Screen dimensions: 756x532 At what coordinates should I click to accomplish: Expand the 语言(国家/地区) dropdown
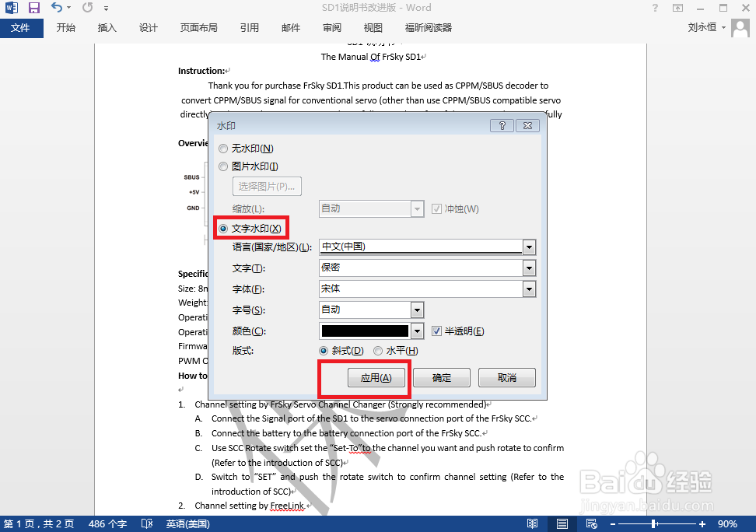[x=529, y=247]
